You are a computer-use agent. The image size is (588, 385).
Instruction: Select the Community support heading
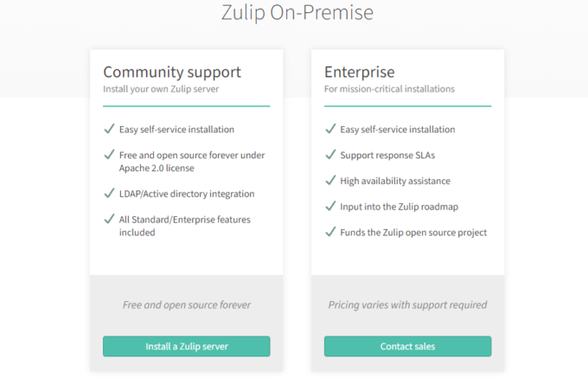coord(172,72)
